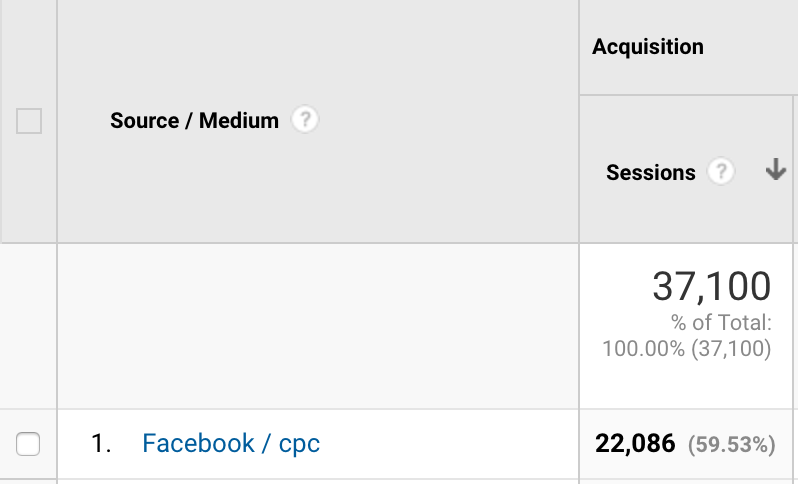
Task: Sort by the Sessions column header
Action: point(650,173)
